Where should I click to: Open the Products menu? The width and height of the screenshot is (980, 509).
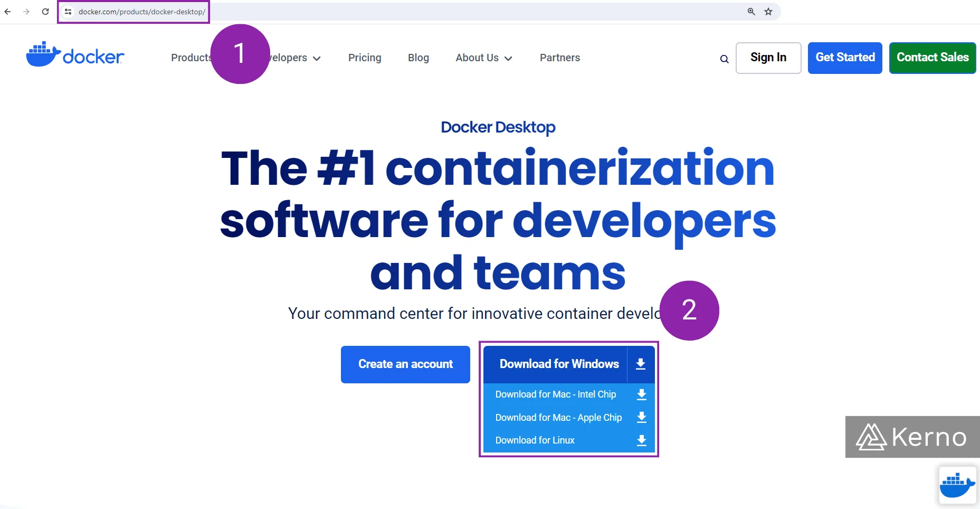(193, 58)
